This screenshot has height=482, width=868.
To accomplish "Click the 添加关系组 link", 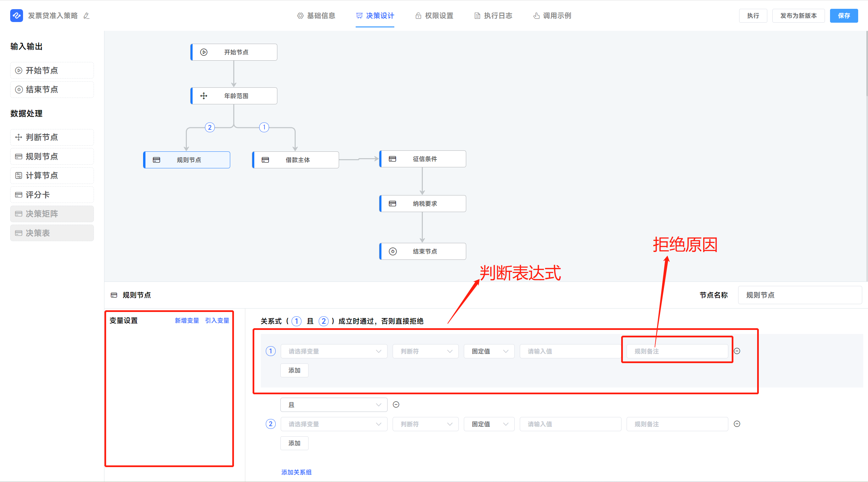I will point(296,472).
